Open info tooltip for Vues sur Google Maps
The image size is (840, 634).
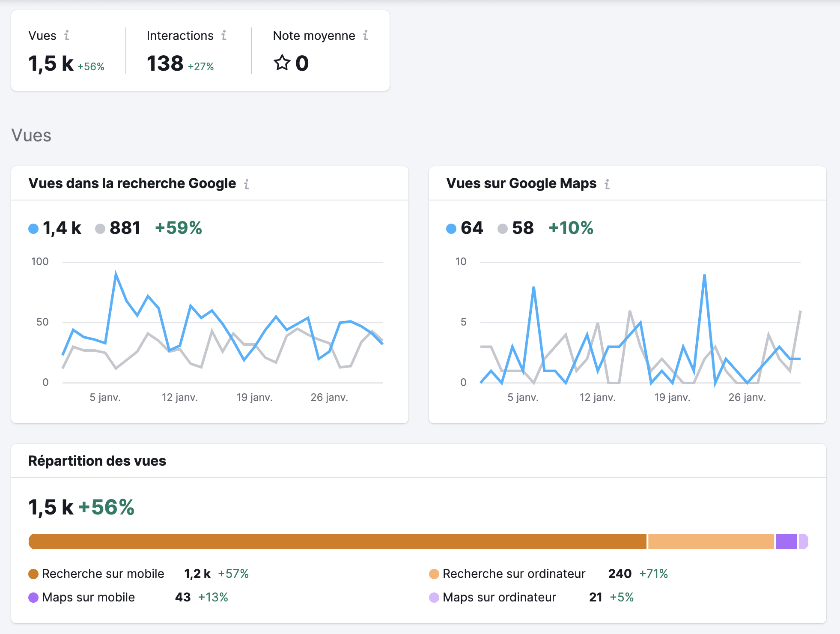pyautogui.click(x=607, y=184)
